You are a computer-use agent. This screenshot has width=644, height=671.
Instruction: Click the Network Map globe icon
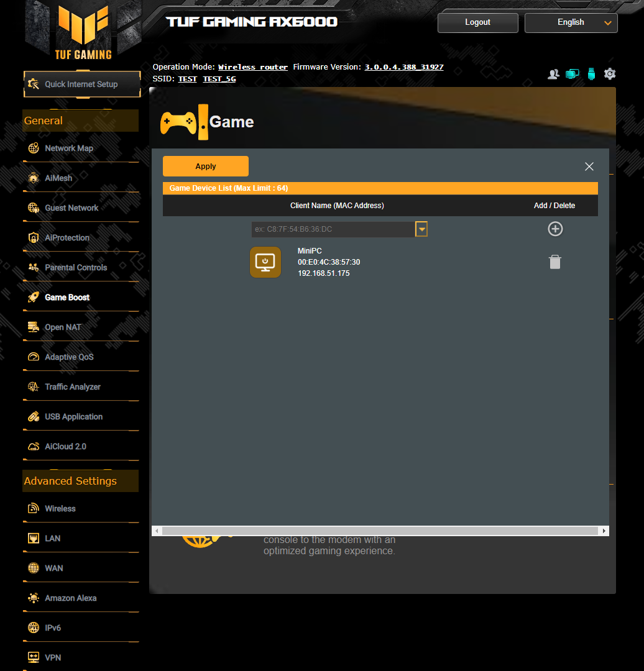point(34,148)
